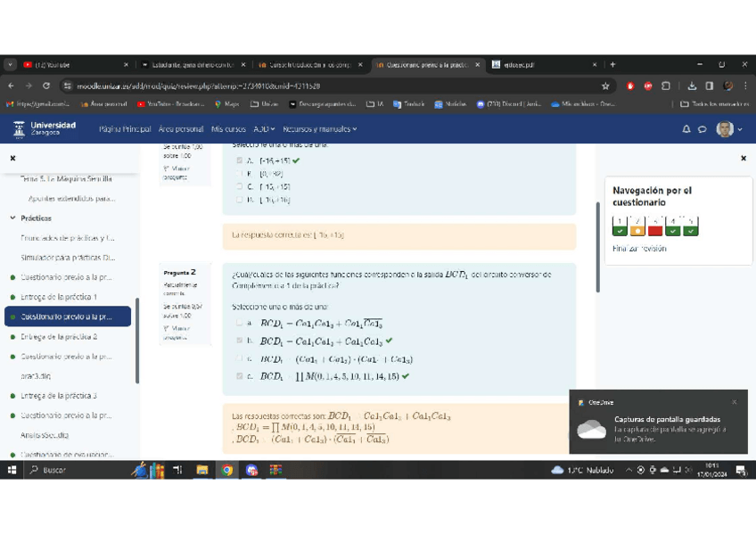The height and width of the screenshot is (534, 756).
Task: Open Área personal menu item
Action: 181,129
